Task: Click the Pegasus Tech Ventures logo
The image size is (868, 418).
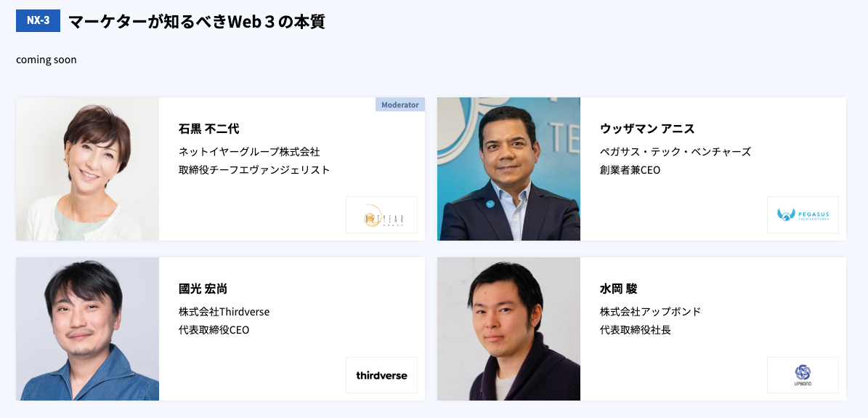Action: 803,215
